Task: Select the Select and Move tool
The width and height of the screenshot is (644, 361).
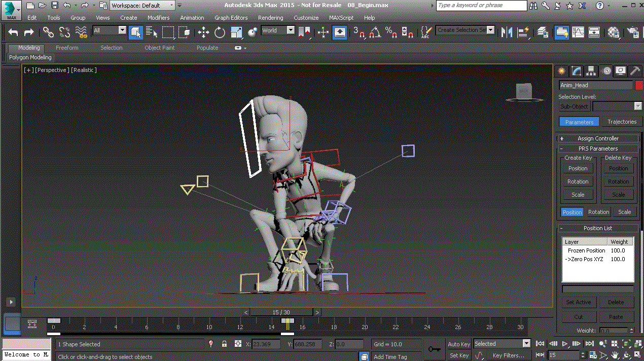Action: click(x=203, y=32)
